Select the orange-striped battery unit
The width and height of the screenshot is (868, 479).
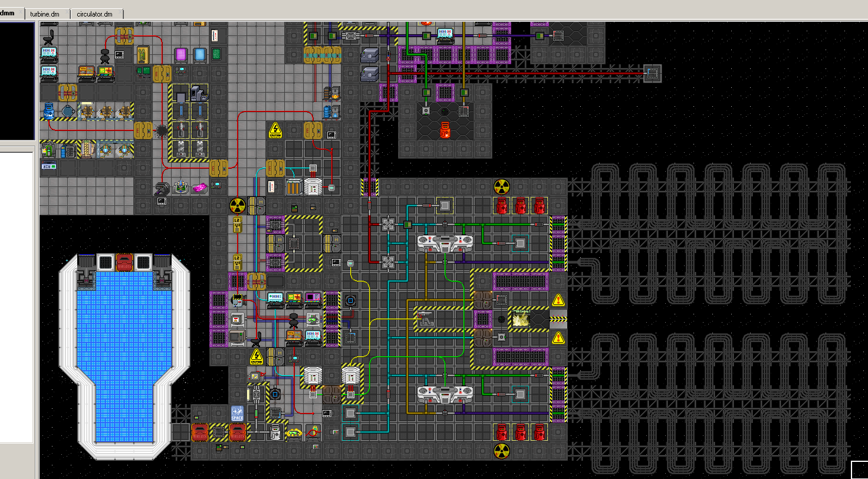[294, 187]
